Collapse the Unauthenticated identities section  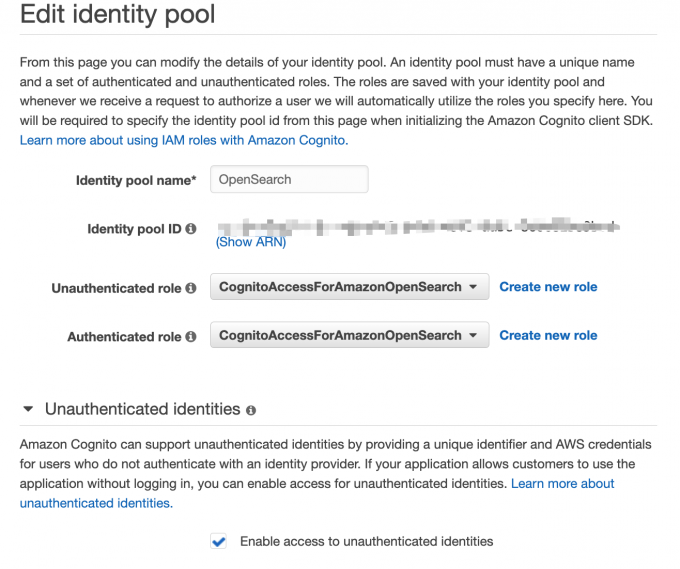[x=28, y=409]
